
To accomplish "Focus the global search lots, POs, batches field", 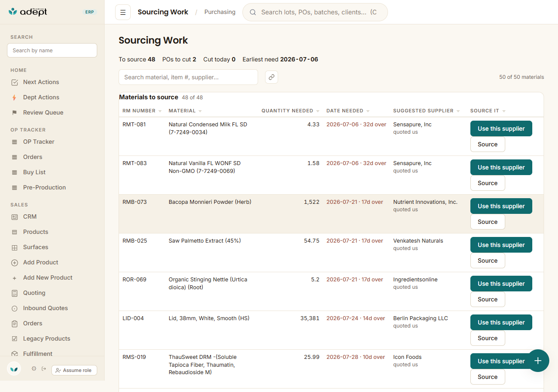I will (315, 12).
